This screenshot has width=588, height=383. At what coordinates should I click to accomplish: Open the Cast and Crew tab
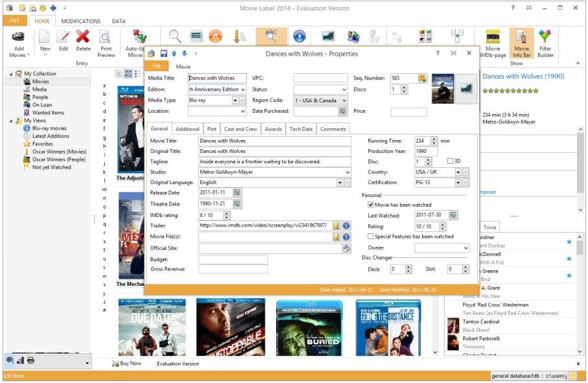[241, 129]
